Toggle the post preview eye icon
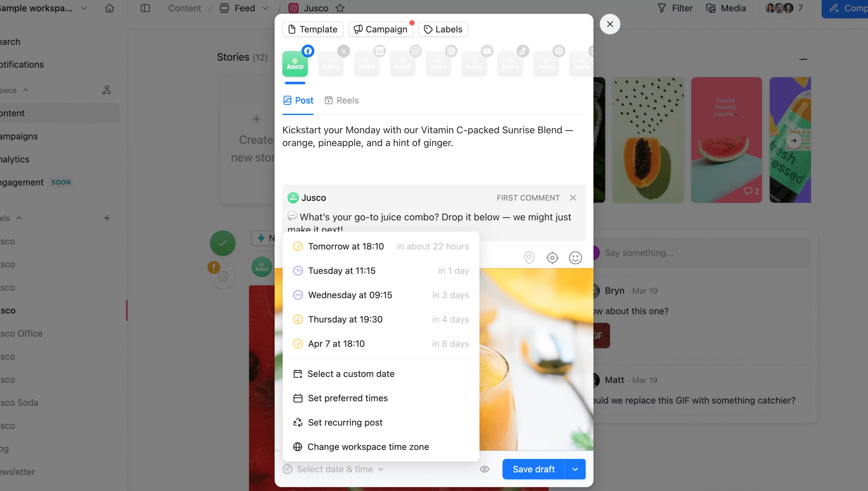868x491 pixels. click(x=485, y=469)
